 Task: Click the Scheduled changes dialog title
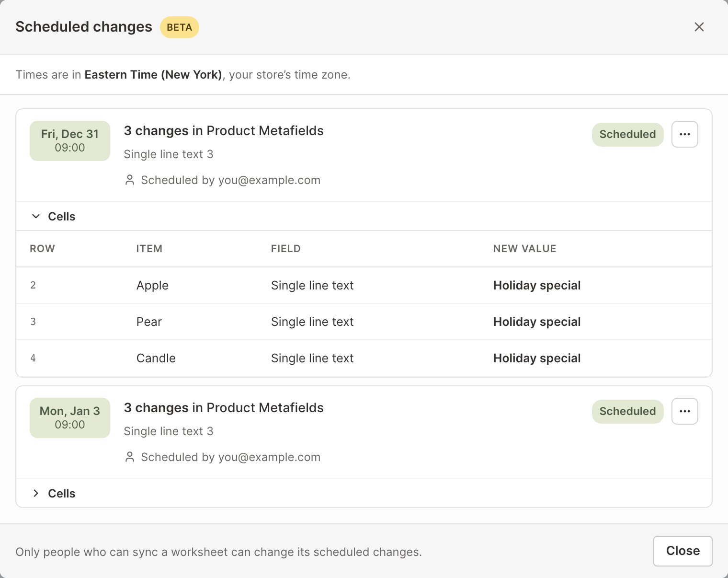point(84,27)
